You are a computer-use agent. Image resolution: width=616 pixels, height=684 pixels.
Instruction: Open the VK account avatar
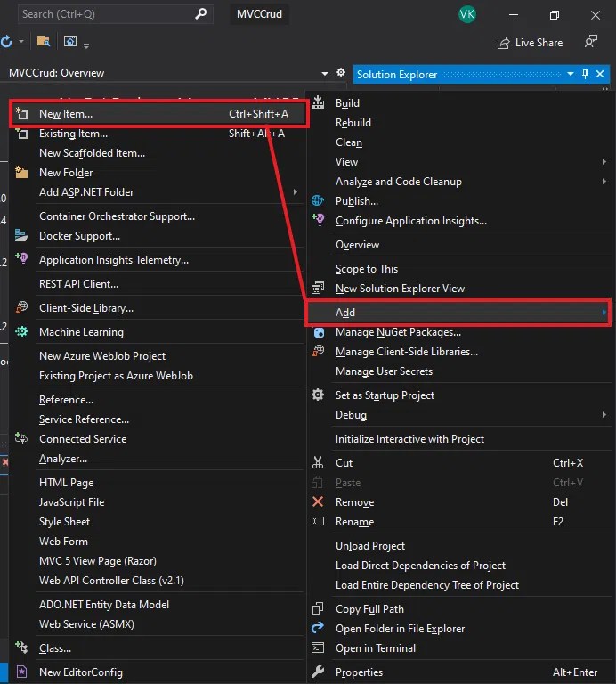point(467,14)
